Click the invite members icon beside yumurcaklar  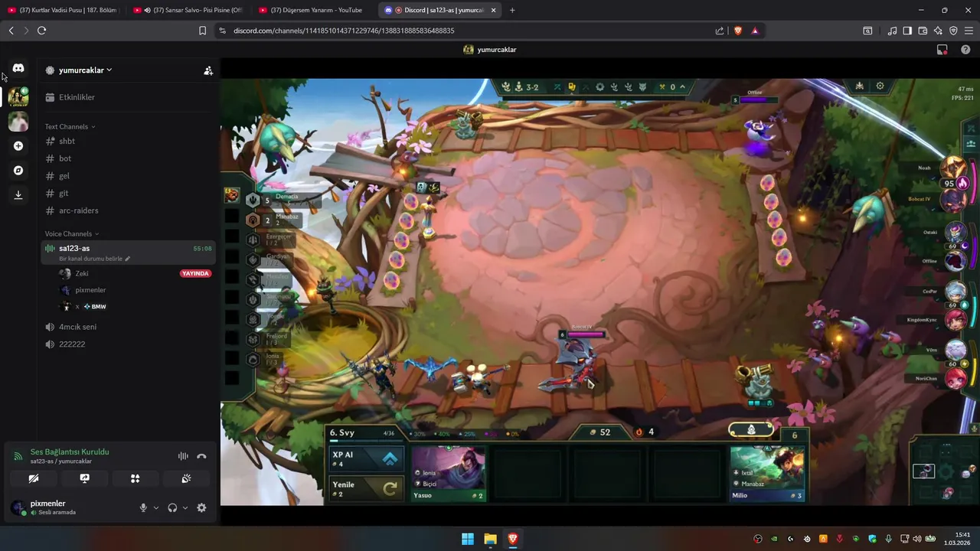pyautogui.click(x=208, y=70)
